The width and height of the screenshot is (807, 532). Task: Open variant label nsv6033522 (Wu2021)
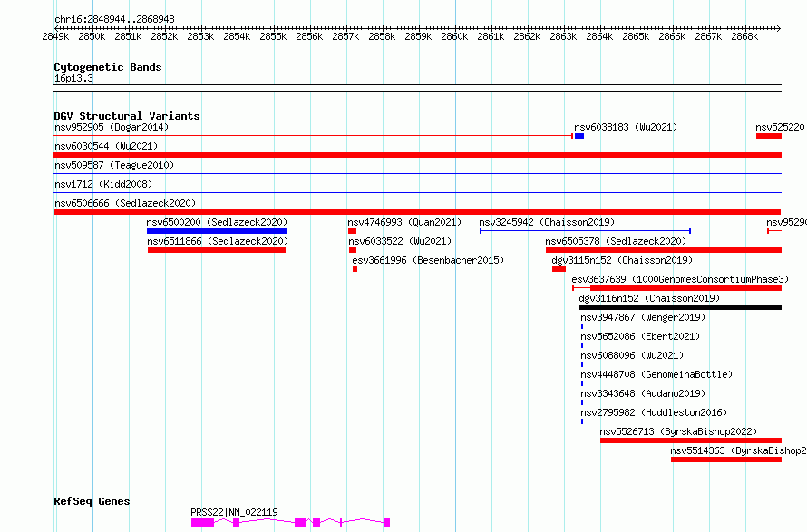click(x=400, y=241)
